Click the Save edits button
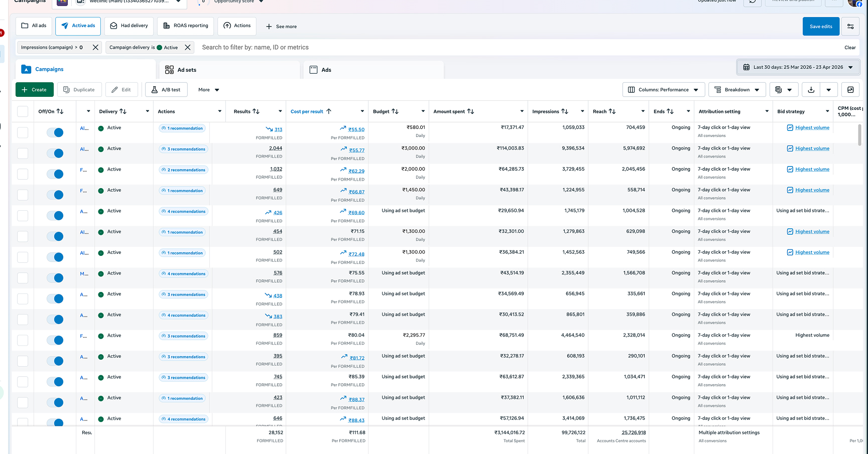Image resolution: width=868 pixels, height=454 pixels. pos(820,27)
